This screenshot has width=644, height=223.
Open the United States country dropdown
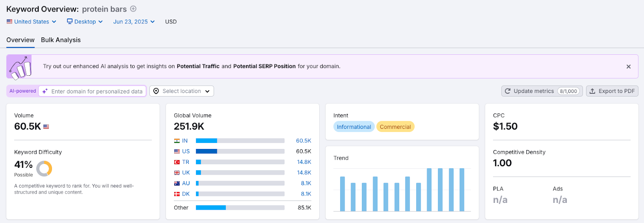[31, 22]
